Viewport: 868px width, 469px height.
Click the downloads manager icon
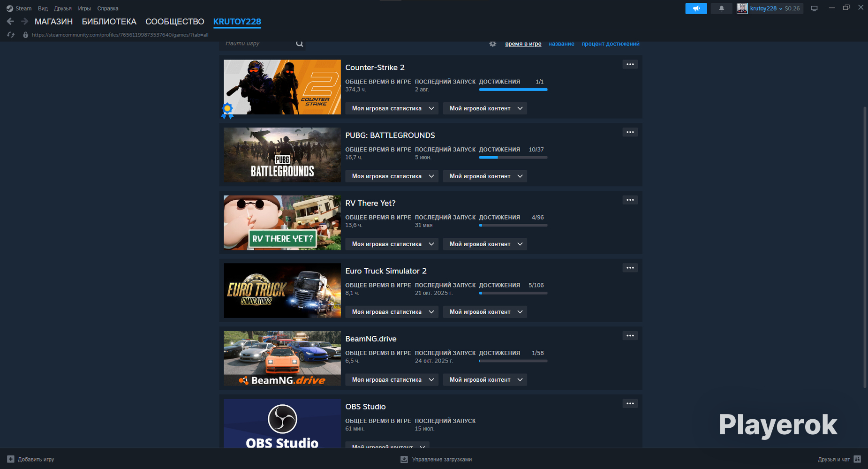404,459
